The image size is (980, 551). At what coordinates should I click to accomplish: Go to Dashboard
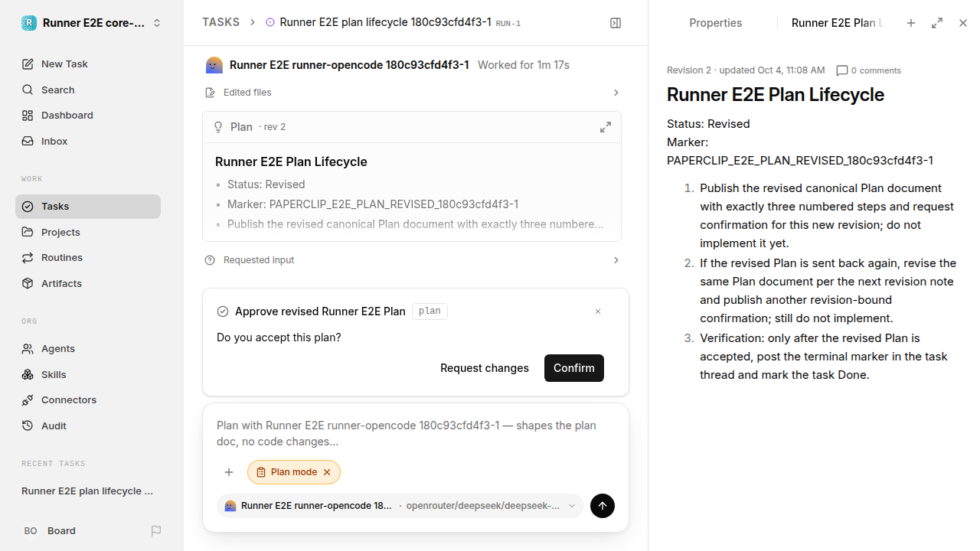[x=88, y=115]
